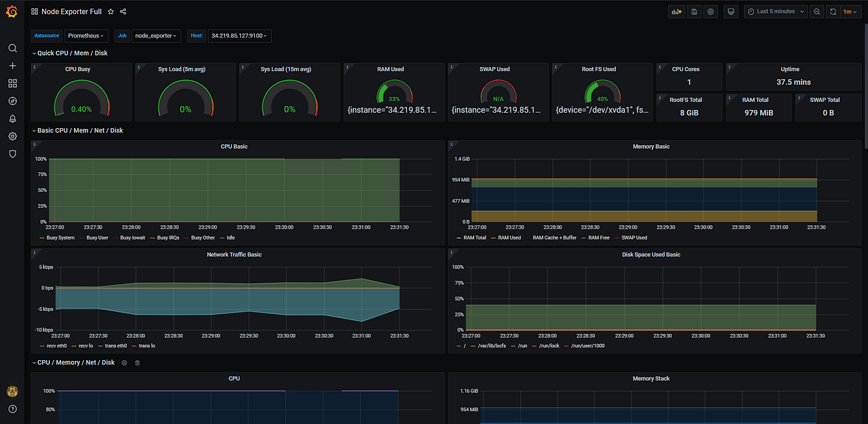Add a new panel to the dashboard
The width and height of the screenshot is (868, 424).
pyautogui.click(x=676, y=12)
